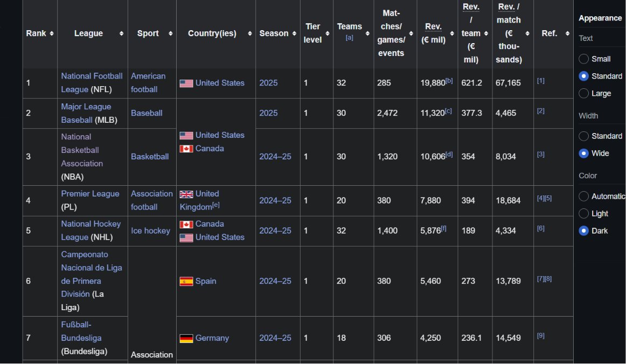Open footnote [a] under Teams header
Viewport: 626px width, 364px height.
349,38
